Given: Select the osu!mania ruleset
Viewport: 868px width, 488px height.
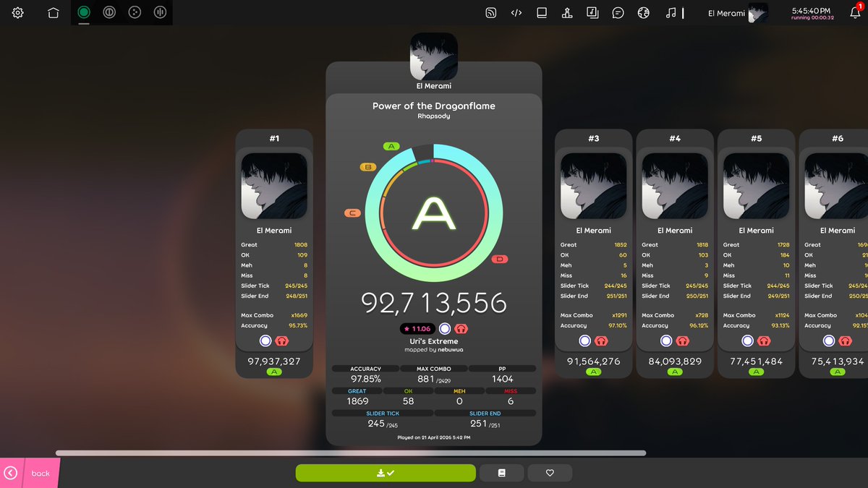Looking at the screenshot, I should pyautogui.click(x=160, y=12).
